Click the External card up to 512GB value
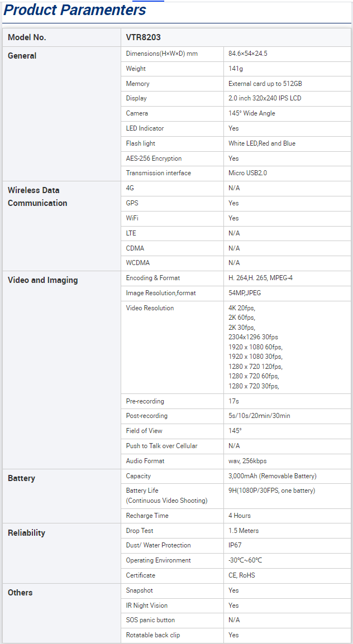353x644 pixels. [265, 84]
